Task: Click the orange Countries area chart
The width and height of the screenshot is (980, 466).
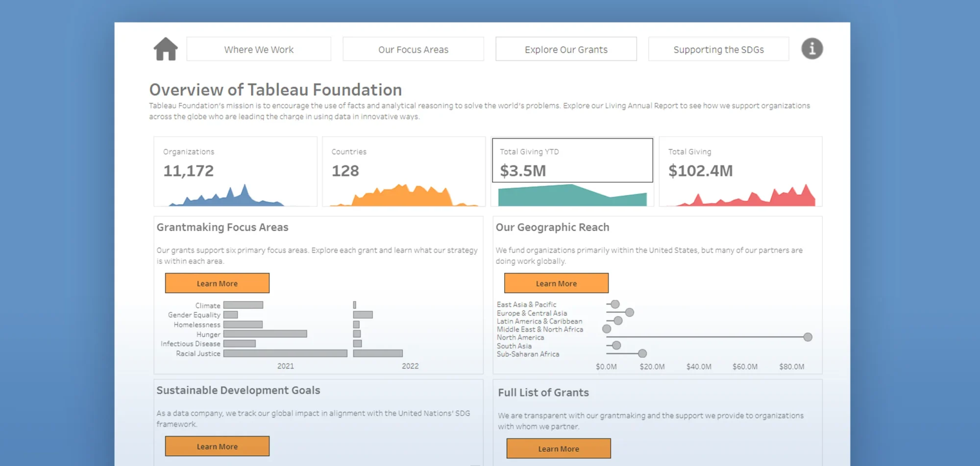Action: (x=404, y=196)
